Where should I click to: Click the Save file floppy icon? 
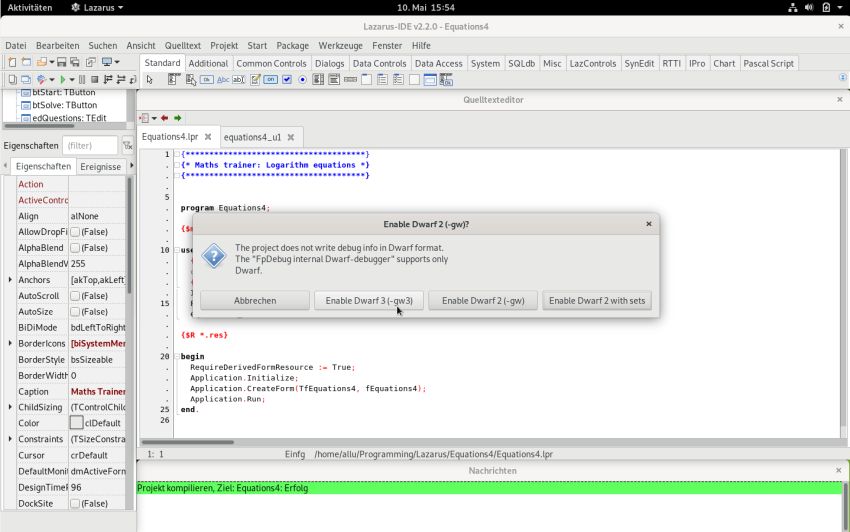tap(61, 62)
